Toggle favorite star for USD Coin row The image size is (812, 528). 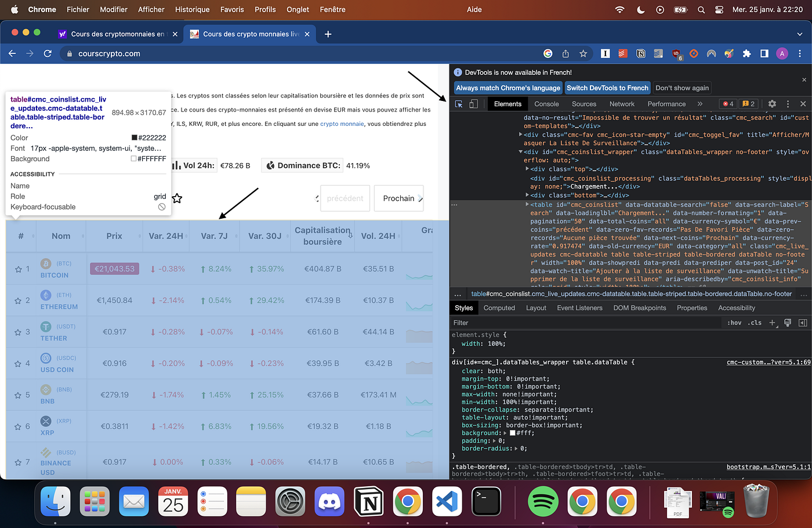[x=17, y=363]
